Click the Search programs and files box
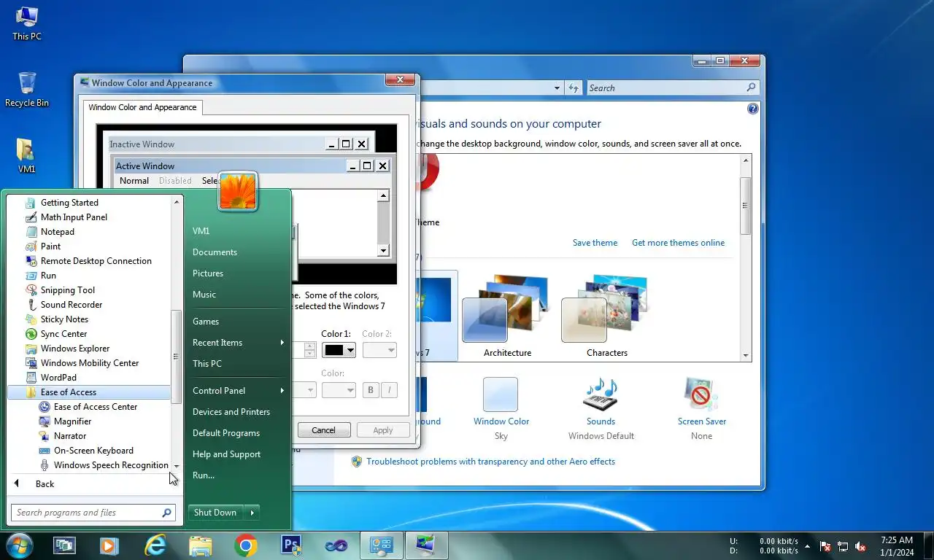Screen dimensions: 934x560 (x=93, y=513)
